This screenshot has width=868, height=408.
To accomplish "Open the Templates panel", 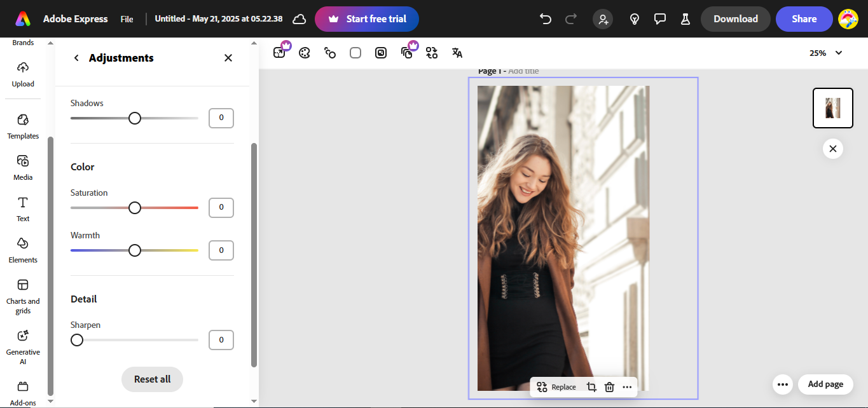I will coord(23,126).
